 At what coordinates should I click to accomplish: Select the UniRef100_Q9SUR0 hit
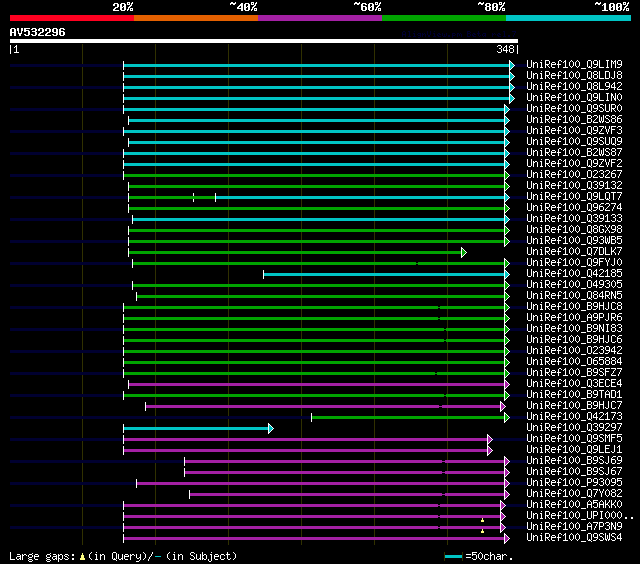point(574,109)
